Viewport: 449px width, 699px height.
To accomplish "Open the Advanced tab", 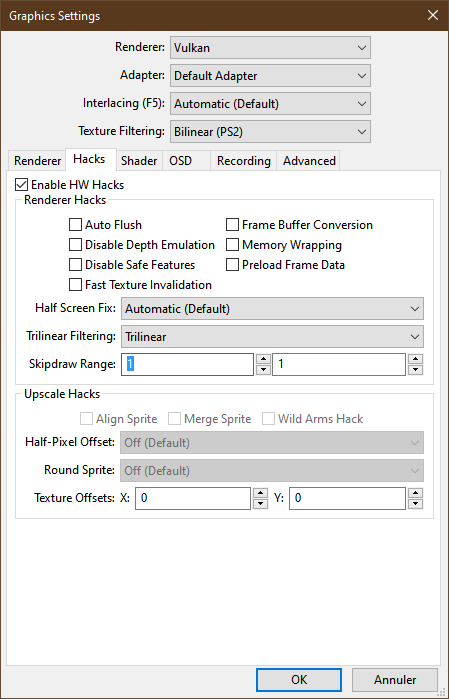I will point(309,160).
